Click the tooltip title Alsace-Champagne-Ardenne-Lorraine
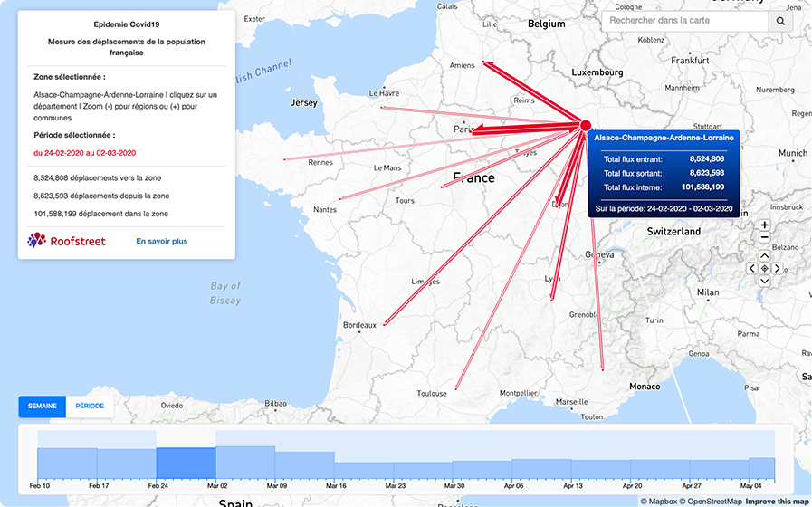The image size is (812, 507). click(664, 138)
